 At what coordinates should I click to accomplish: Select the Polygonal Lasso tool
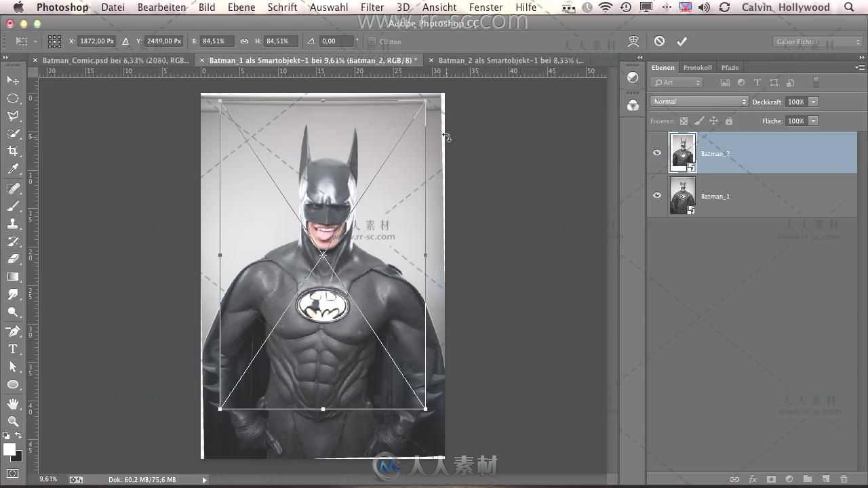(x=13, y=116)
